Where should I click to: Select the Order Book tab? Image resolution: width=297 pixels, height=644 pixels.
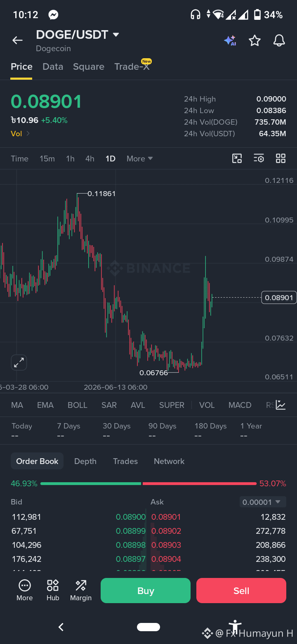pyautogui.click(x=37, y=461)
